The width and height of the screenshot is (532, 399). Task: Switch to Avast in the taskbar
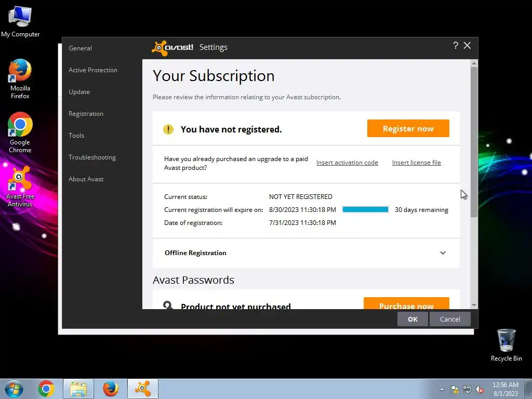tap(143, 389)
